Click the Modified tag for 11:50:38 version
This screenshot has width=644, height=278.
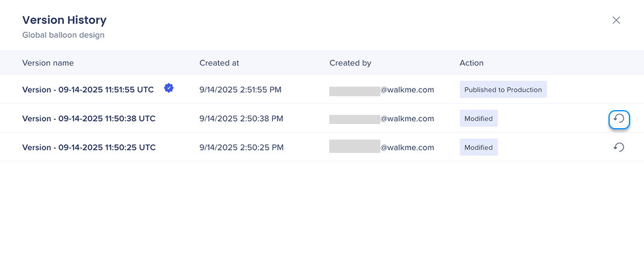[x=478, y=119]
